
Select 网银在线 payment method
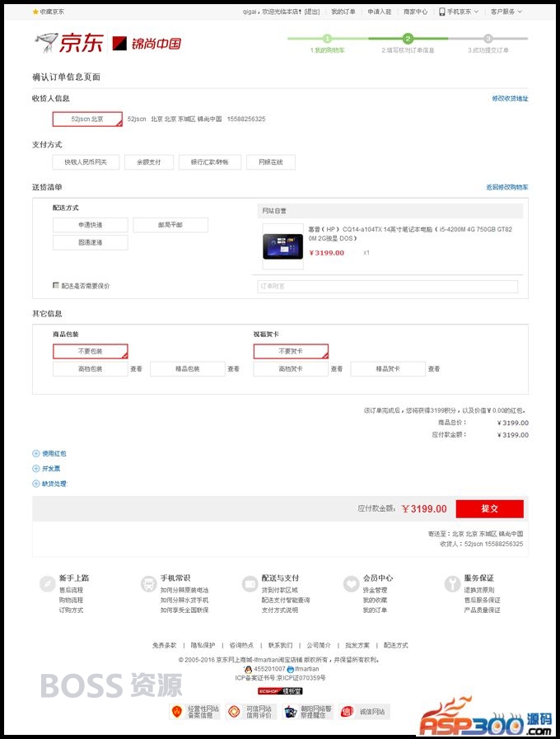pos(271,162)
